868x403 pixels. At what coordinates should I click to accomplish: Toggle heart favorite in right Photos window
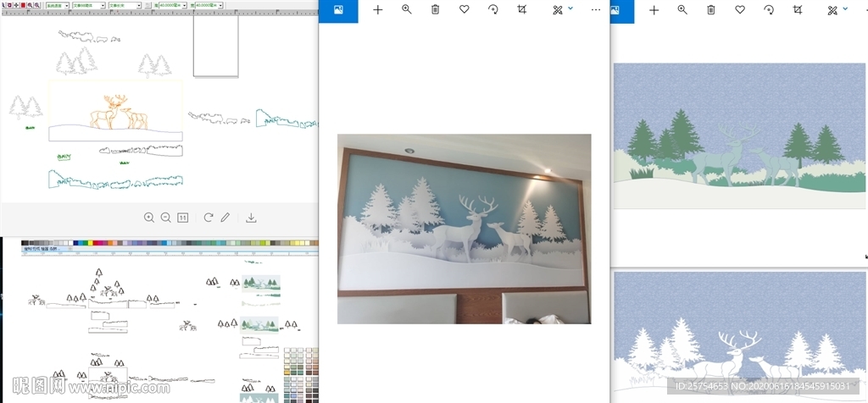(740, 10)
